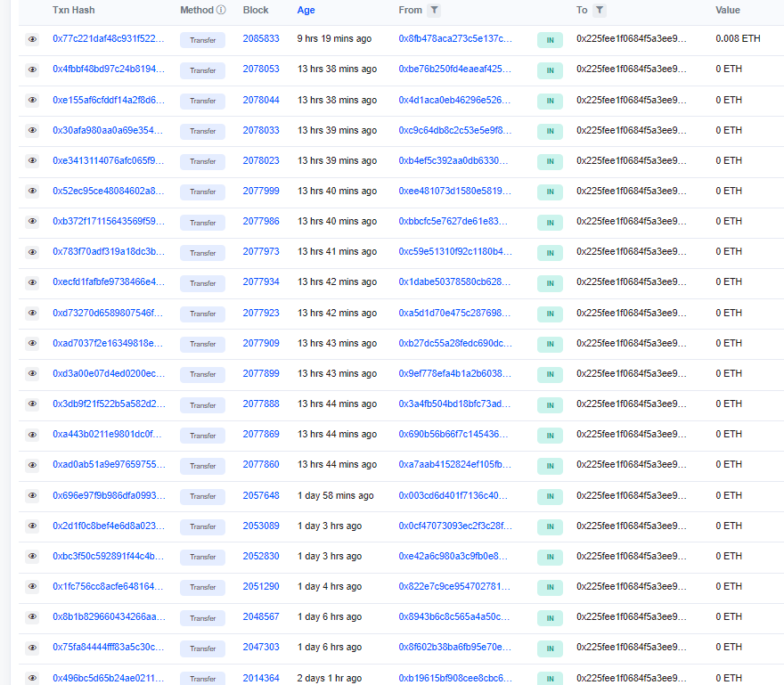Open transaction hash 0xad7037f2e16349818e
The width and height of the screenshot is (784, 685).
coord(108,343)
